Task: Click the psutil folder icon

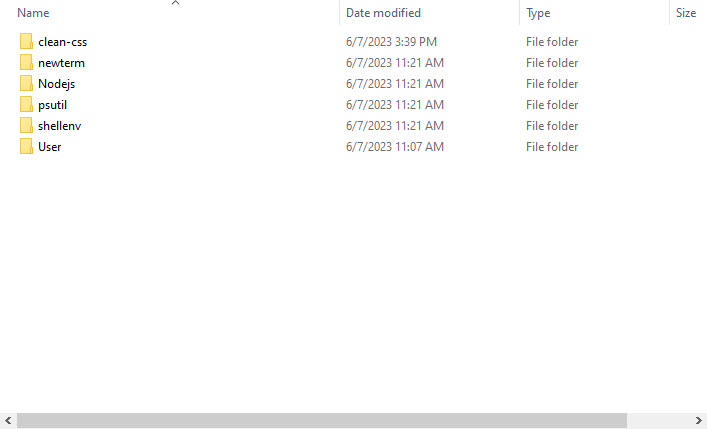Action: [26, 105]
